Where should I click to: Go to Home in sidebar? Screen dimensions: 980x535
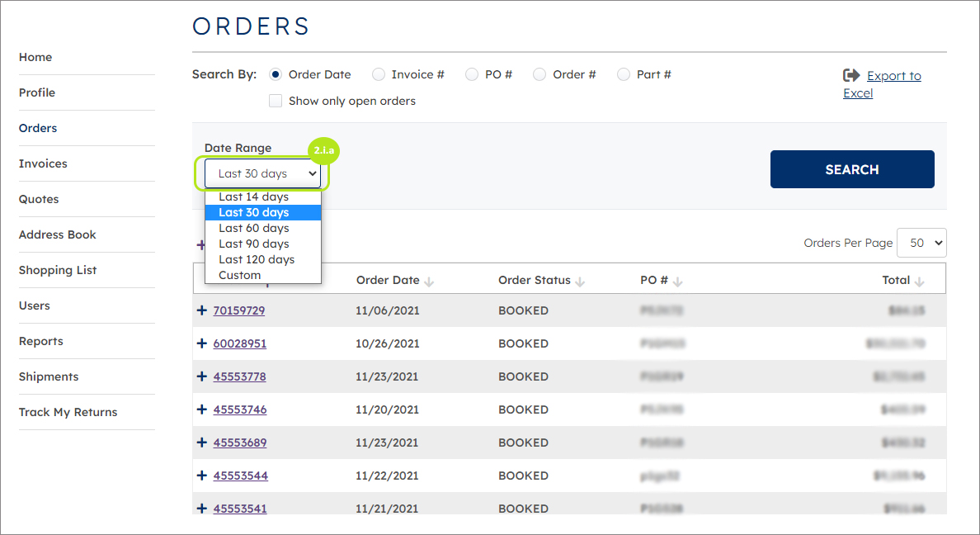click(35, 57)
